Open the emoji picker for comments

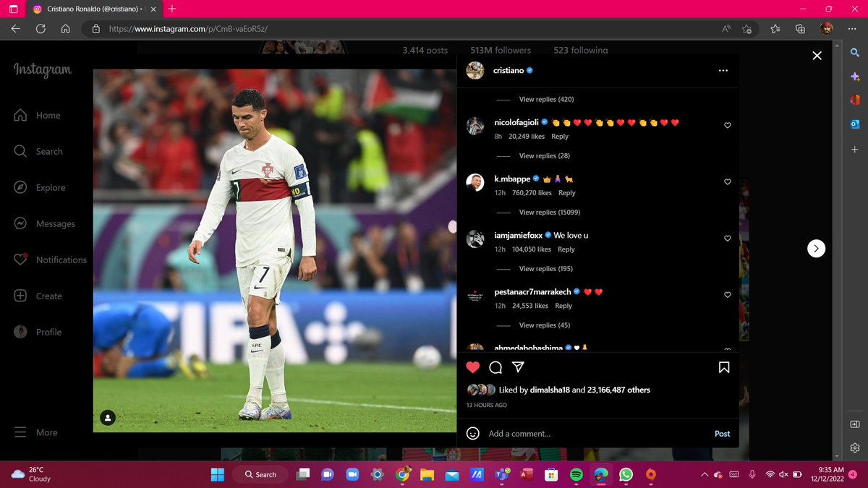click(473, 433)
